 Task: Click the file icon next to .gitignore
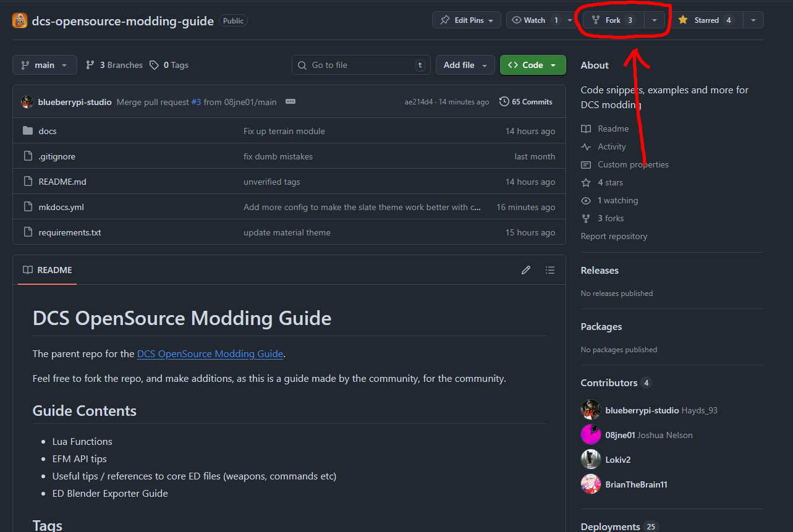coord(27,156)
